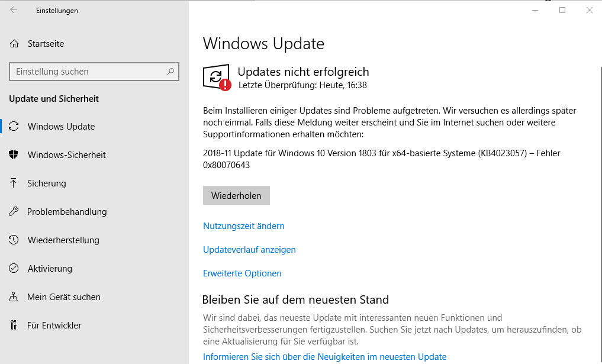602x364 pixels.
Task: Click the search magnifier icon
Action: [x=170, y=72]
